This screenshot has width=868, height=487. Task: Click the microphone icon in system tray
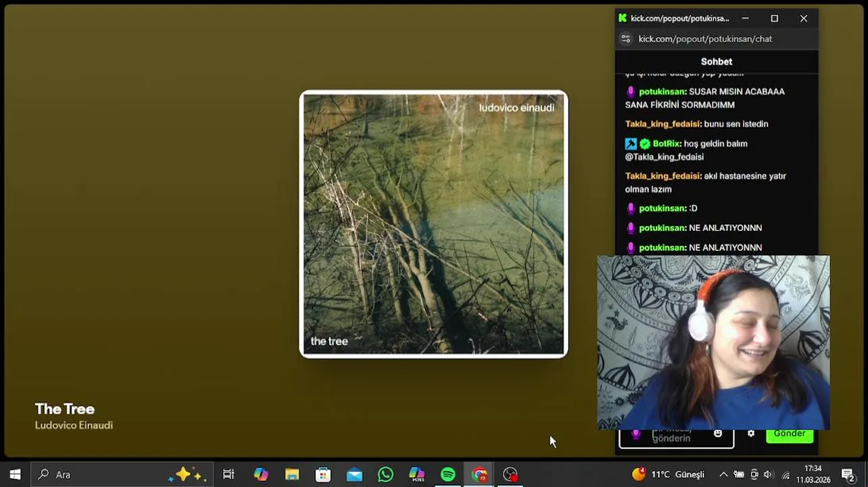pyautogui.click(x=754, y=475)
